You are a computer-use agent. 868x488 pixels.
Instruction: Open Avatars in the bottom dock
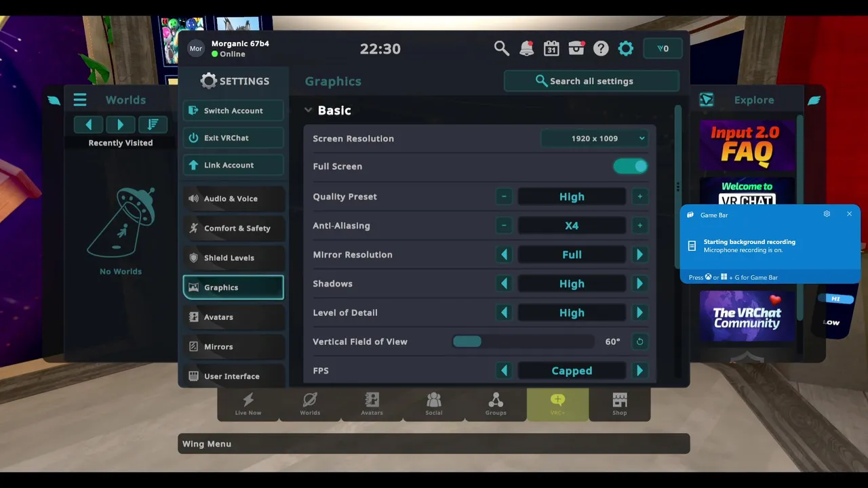coord(372,404)
